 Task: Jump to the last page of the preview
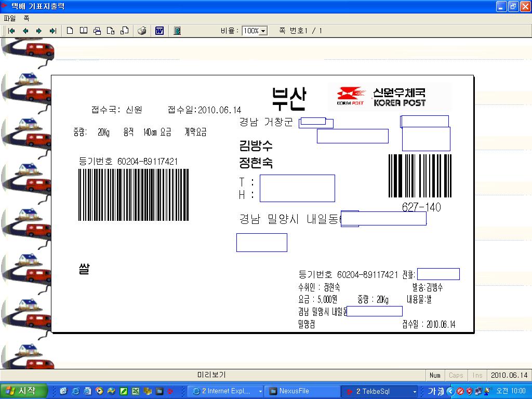(52, 31)
